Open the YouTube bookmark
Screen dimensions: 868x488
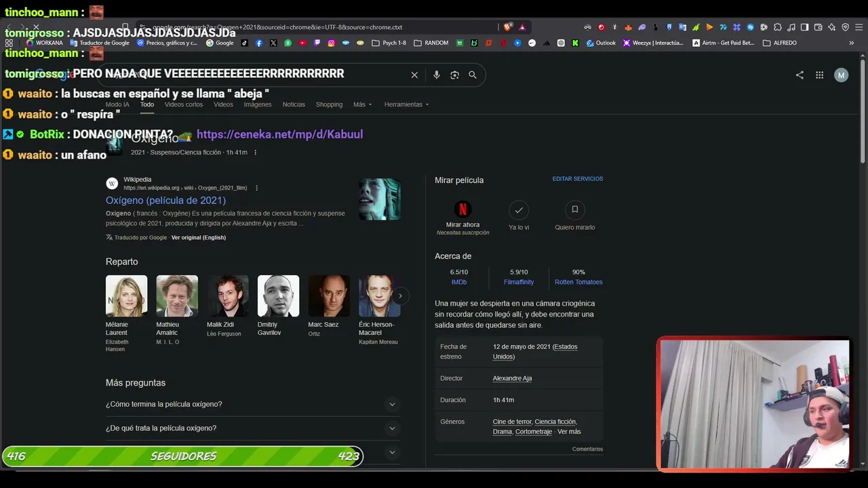tap(302, 43)
